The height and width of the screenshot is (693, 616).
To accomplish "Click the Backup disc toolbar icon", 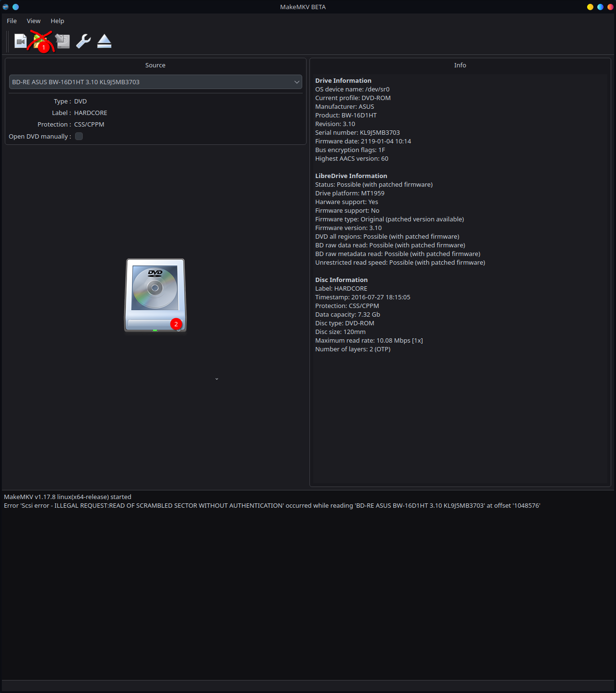I will pyautogui.click(x=63, y=41).
